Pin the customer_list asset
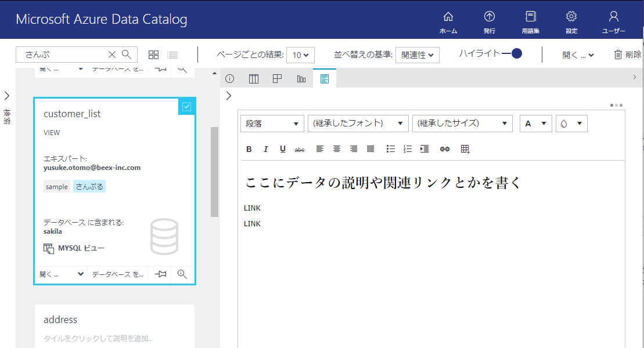The image size is (644, 348). 161,274
